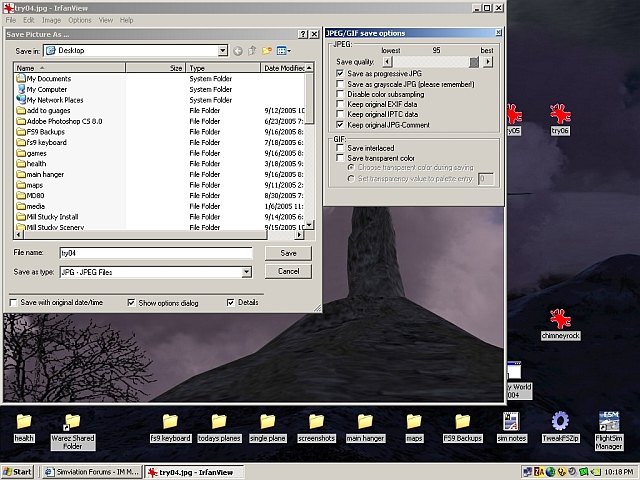Open the sim notes desktop file
Viewport: 640px width, 480px height.
pyautogui.click(x=512, y=422)
